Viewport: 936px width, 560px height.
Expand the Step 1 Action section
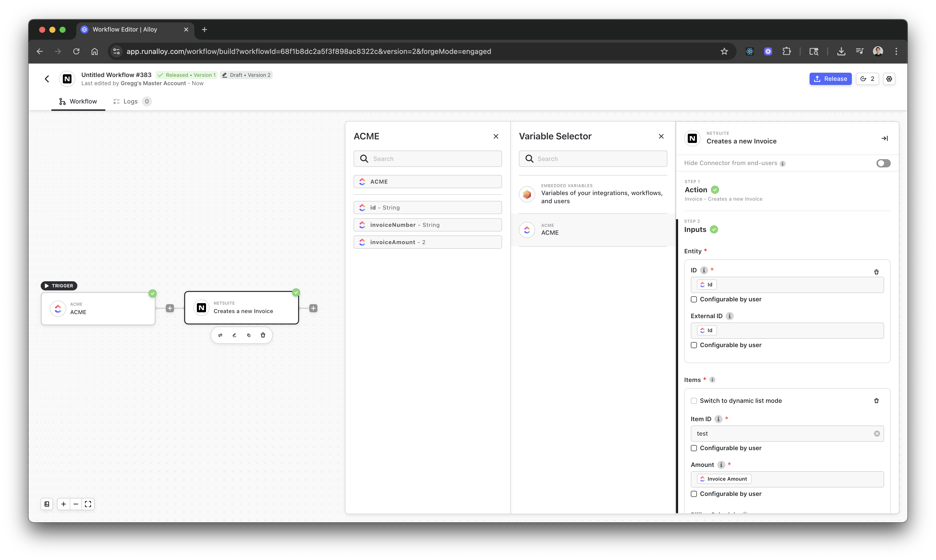[x=696, y=190]
